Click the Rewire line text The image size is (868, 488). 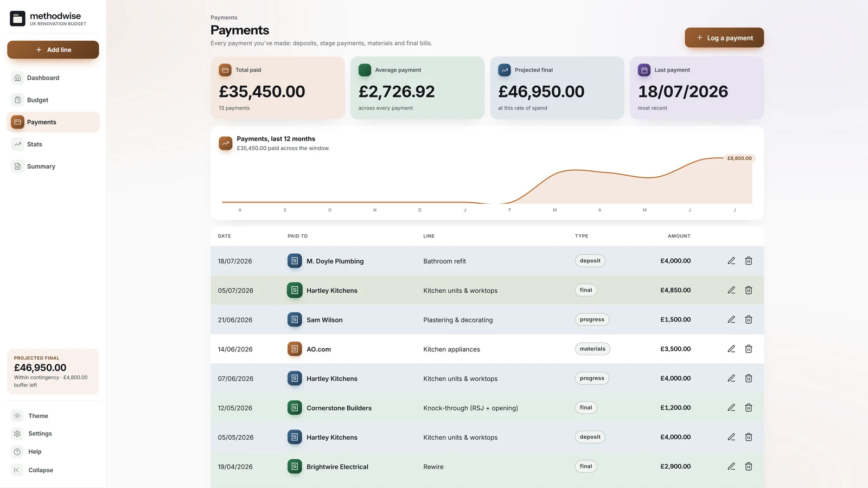pyautogui.click(x=433, y=467)
